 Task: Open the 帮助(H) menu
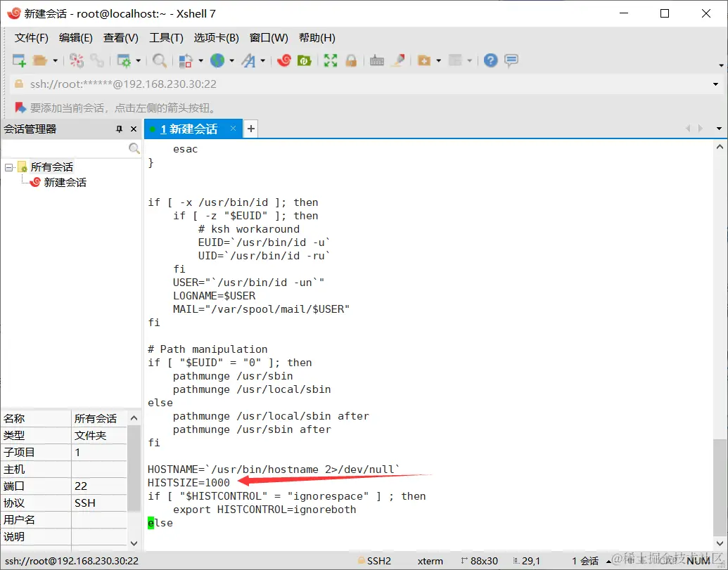(x=317, y=38)
